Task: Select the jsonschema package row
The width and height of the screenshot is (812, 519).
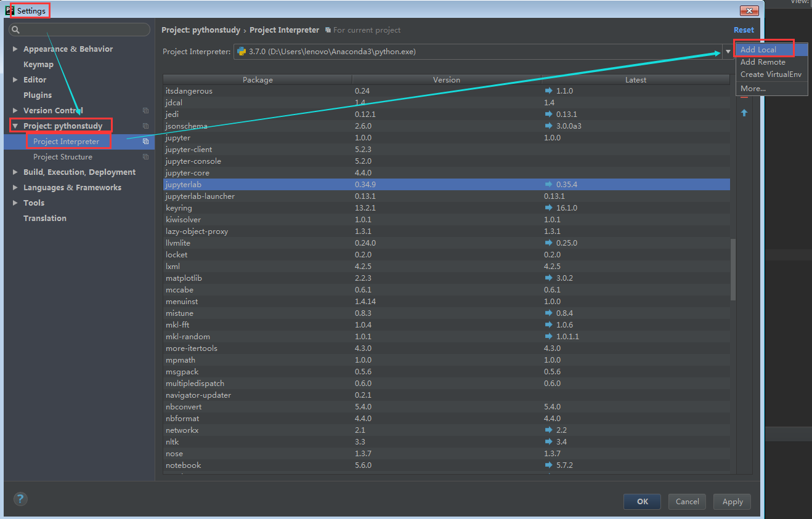Action: (447, 126)
